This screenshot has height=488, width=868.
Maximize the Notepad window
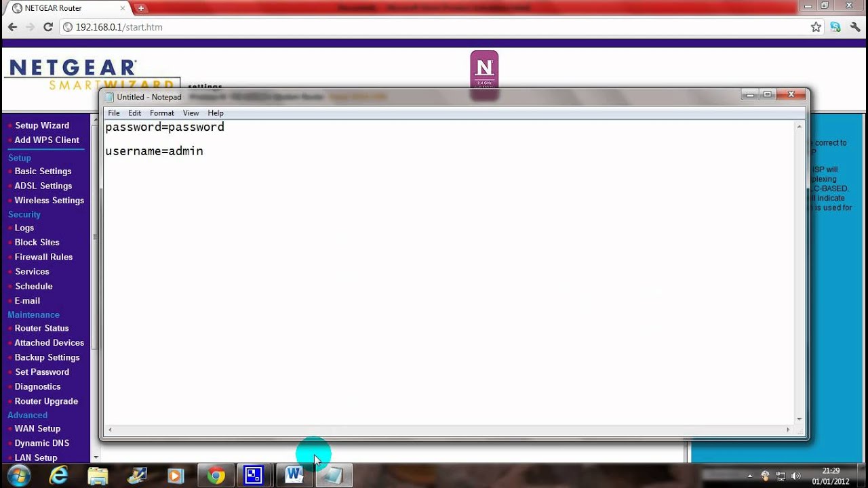767,94
